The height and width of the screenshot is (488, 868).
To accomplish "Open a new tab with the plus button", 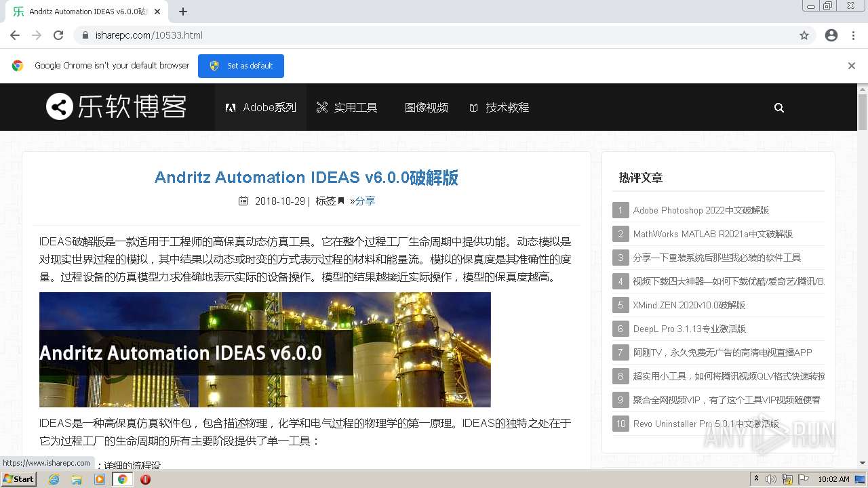I will tap(183, 12).
